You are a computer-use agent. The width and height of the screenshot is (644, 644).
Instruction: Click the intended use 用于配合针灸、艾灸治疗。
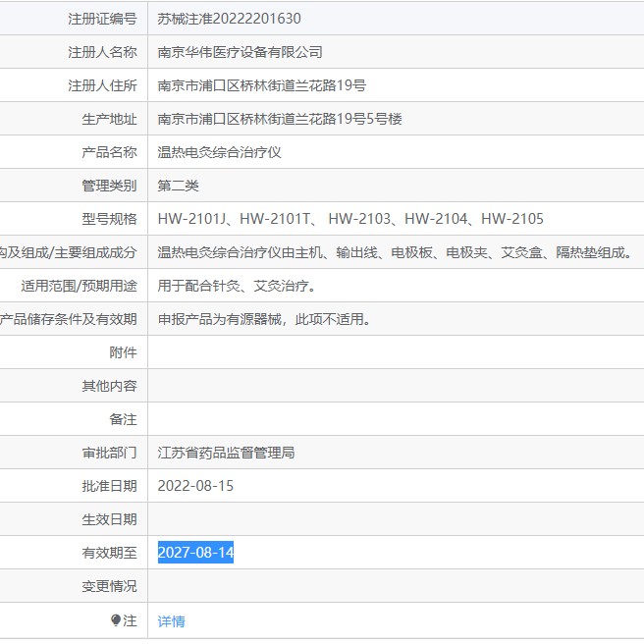(x=237, y=286)
